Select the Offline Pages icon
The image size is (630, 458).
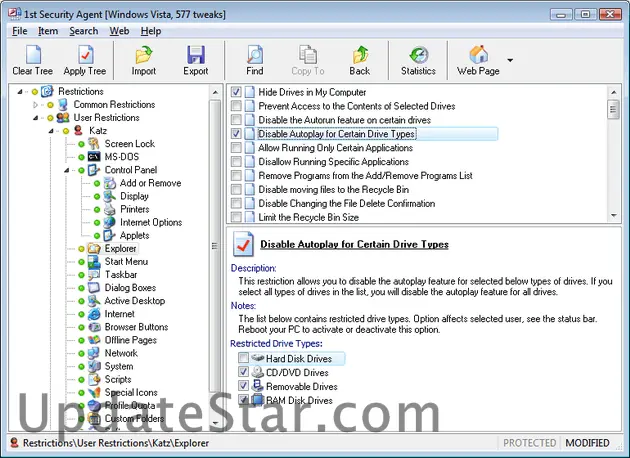coord(94,340)
